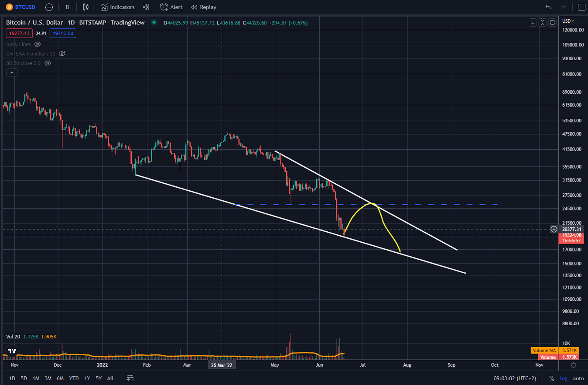The height and width of the screenshot is (385, 588).
Task: Toggle the pane maximize button
Action: [552, 22]
